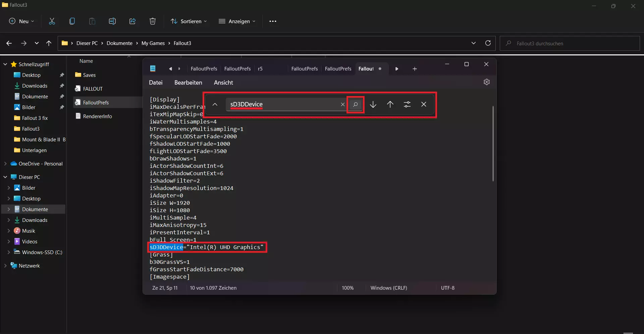
Task: Click the Neu button
Action: [21, 21]
